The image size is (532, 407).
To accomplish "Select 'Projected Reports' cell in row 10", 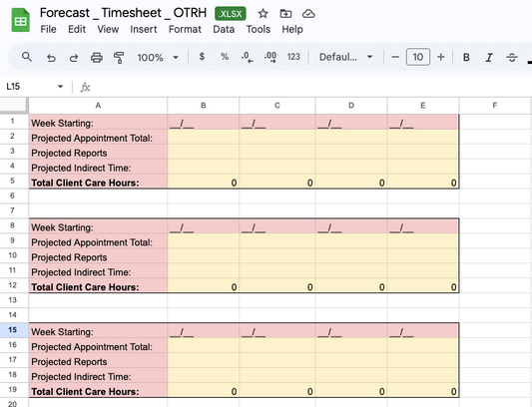I will click(98, 256).
